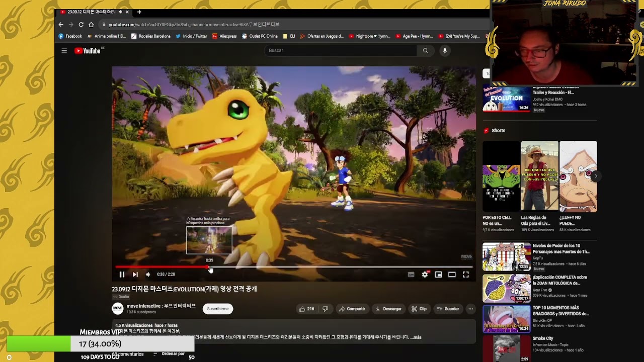The image size is (644, 362).
Task: Open Digimon Master Evolution trailer thumbnail
Action: [506, 99]
